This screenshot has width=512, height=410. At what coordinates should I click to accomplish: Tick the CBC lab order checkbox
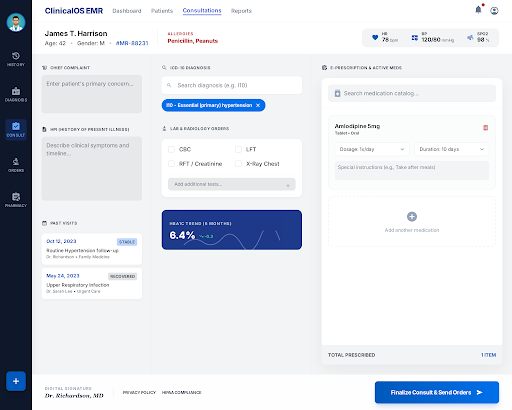pyautogui.click(x=171, y=149)
